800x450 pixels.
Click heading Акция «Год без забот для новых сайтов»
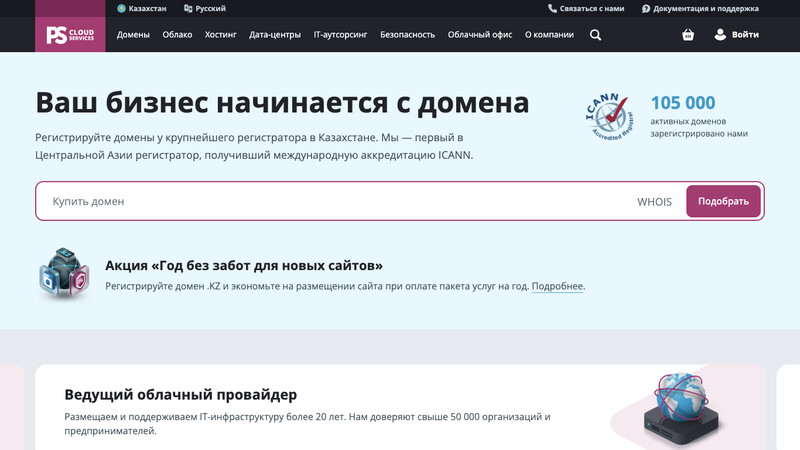(244, 265)
